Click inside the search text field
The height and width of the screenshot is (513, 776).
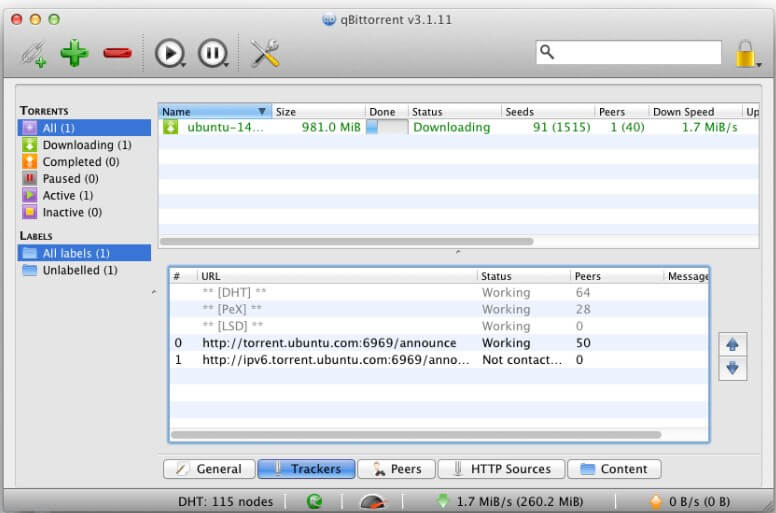[628, 52]
